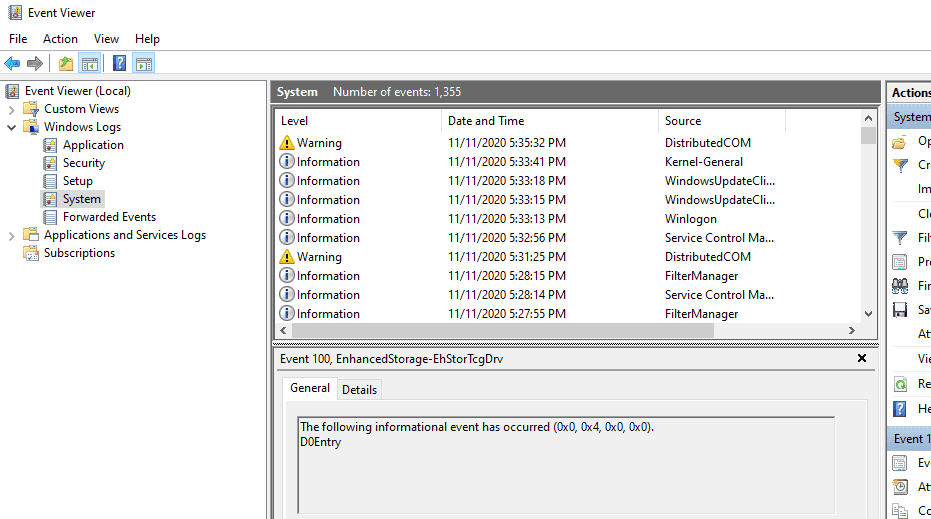The image size is (931, 519).
Task: Select WindowsUpdateClient event at 5:33:18 PM
Action: pos(568,181)
